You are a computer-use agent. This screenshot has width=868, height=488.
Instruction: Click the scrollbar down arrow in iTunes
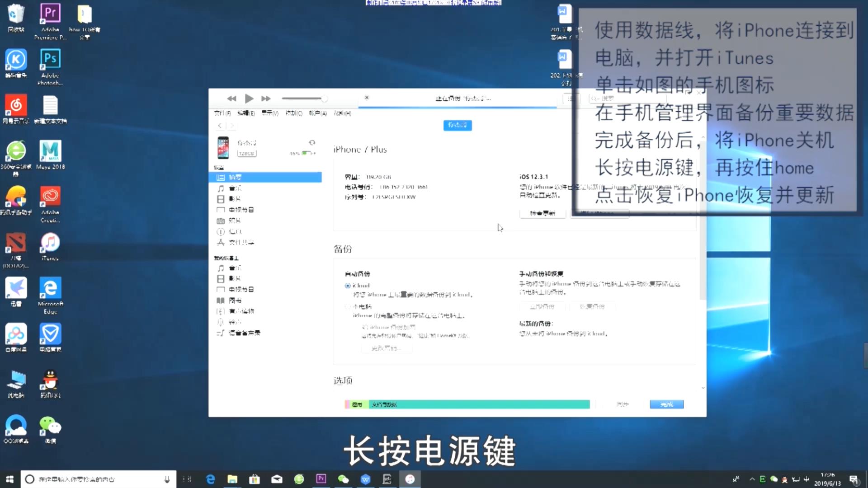pyautogui.click(x=703, y=388)
